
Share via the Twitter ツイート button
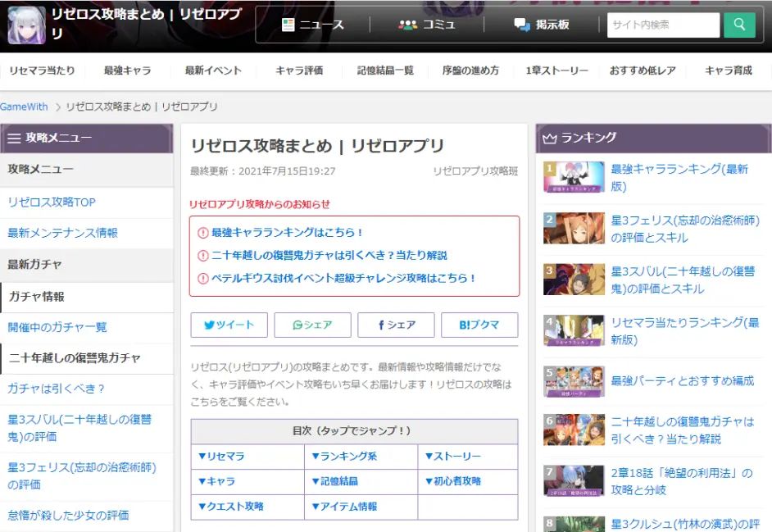(x=229, y=325)
